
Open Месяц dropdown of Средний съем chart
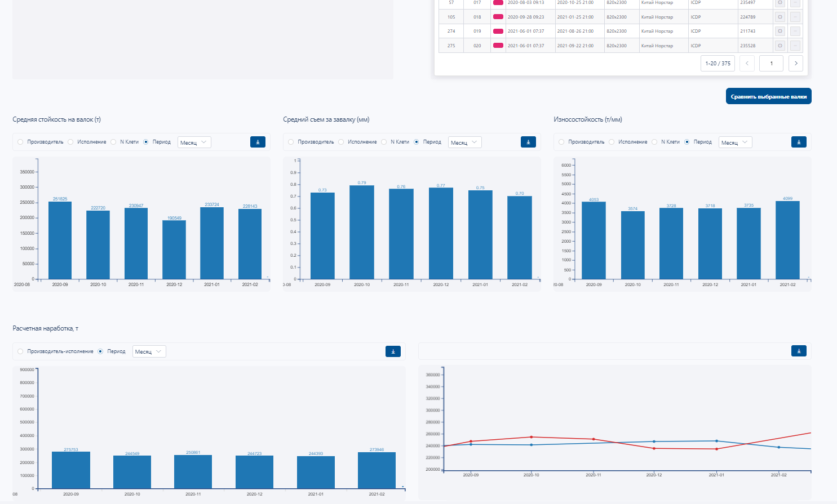tap(465, 142)
